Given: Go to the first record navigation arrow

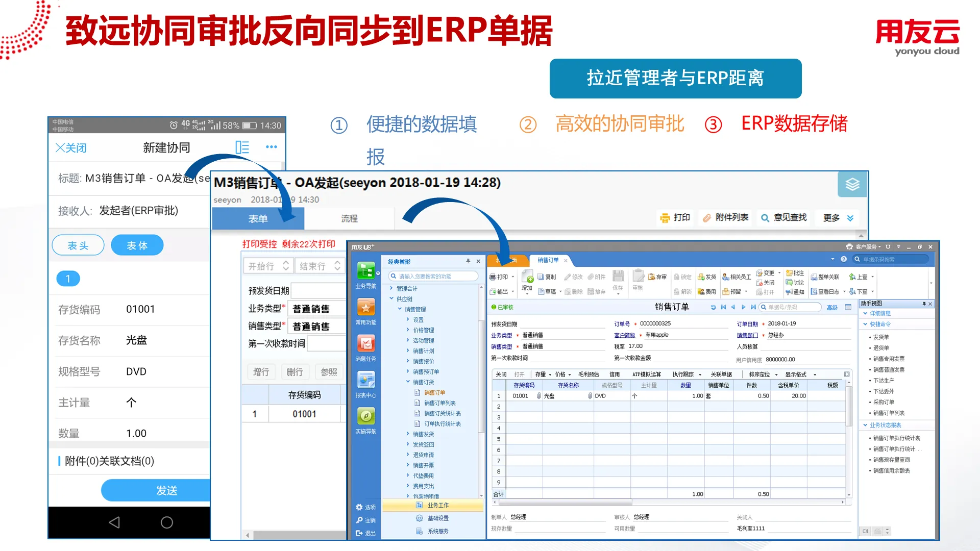Looking at the screenshot, I should [723, 307].
